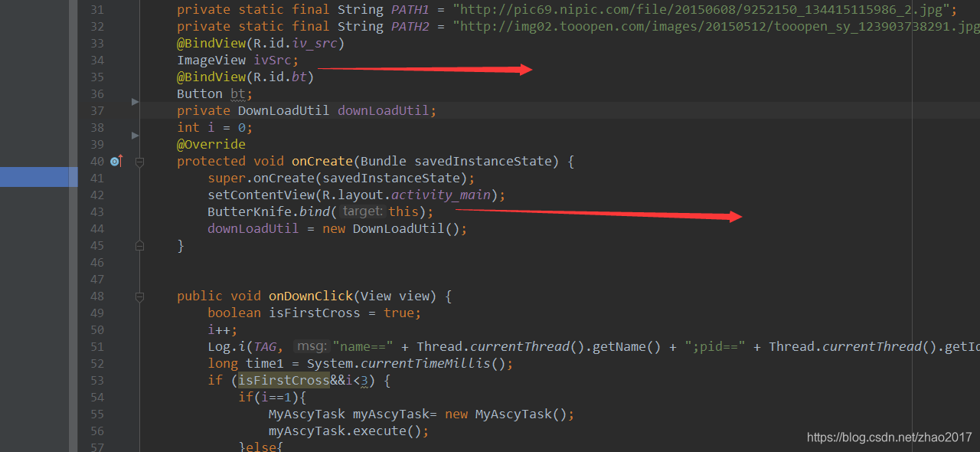Click the fold end marker at line 45
The height and width of the screenshot is (452, 980).
139,246
